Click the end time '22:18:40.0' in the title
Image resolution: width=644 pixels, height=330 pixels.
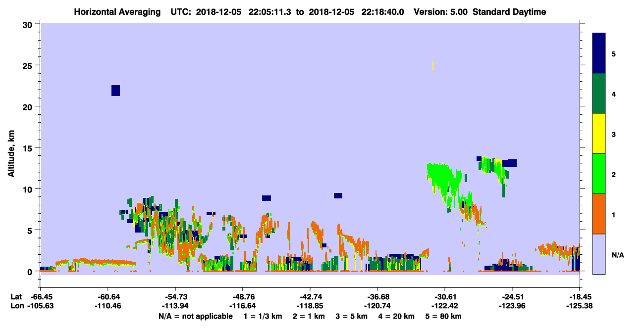click(382, 12)
